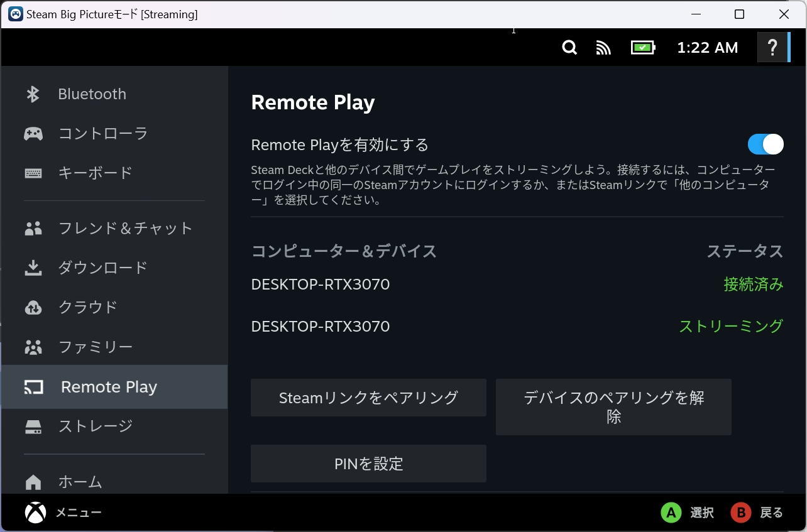Click the Xbox logo menu icon

pos(35,513)
